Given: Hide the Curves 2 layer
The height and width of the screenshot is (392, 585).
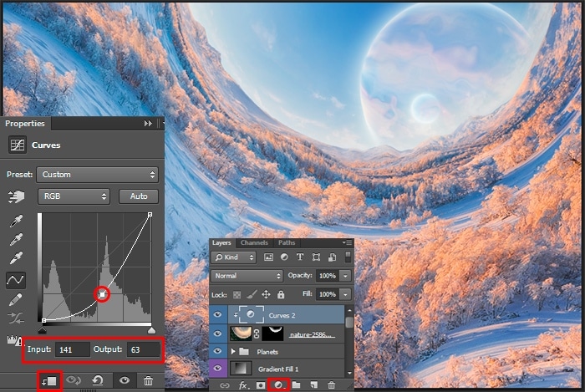Looking at the screenshot, I should [x=218, y=315].
